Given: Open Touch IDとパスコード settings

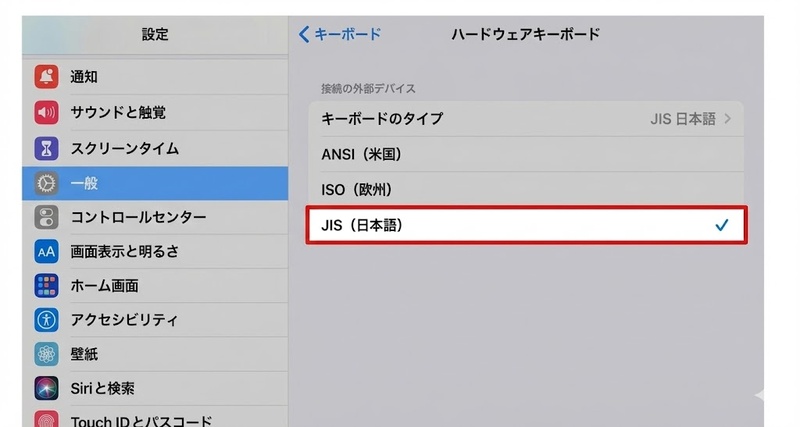Looking at the screenshot, I should tap(155, 418).
